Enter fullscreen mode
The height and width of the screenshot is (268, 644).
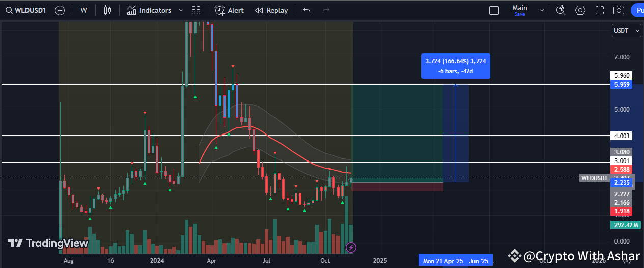click(x=599, y=10)
